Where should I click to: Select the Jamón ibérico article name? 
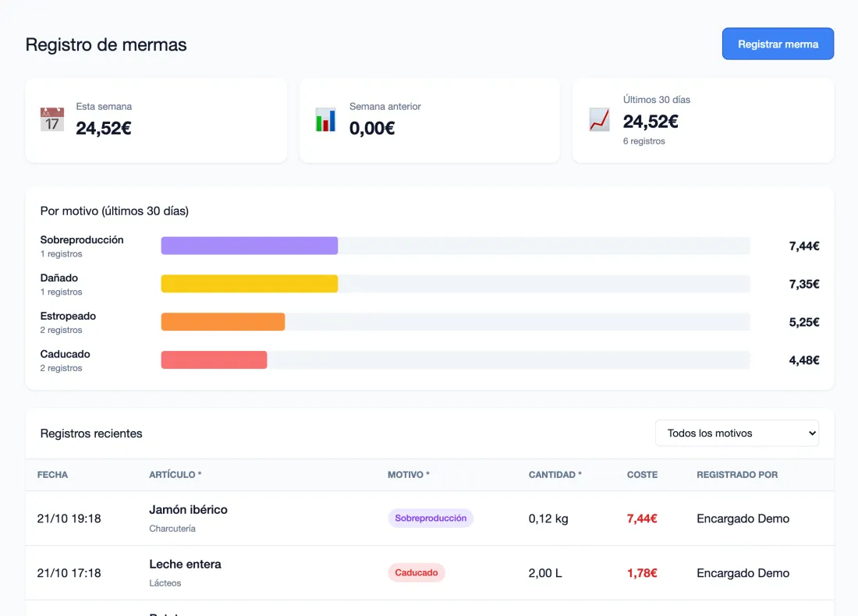(x=188, y=509)
